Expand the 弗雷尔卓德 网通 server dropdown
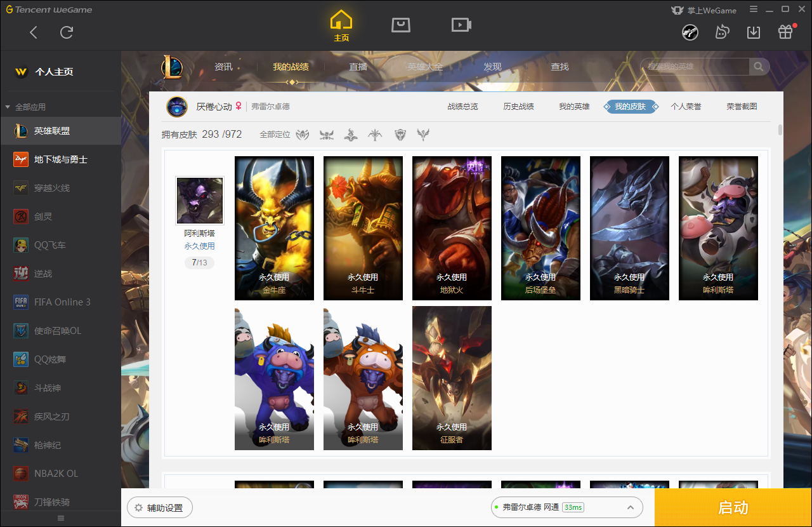The image size is (812, 527). pos(567,508)
